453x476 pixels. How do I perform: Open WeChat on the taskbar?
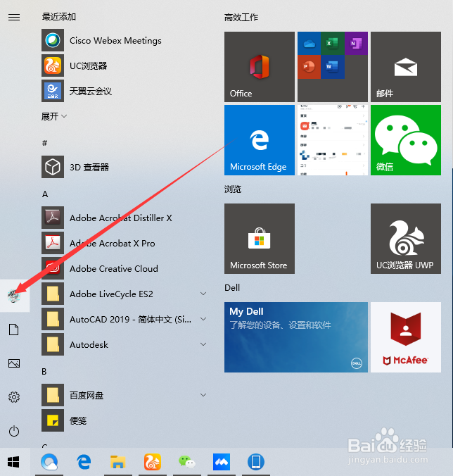pos(187,462)
